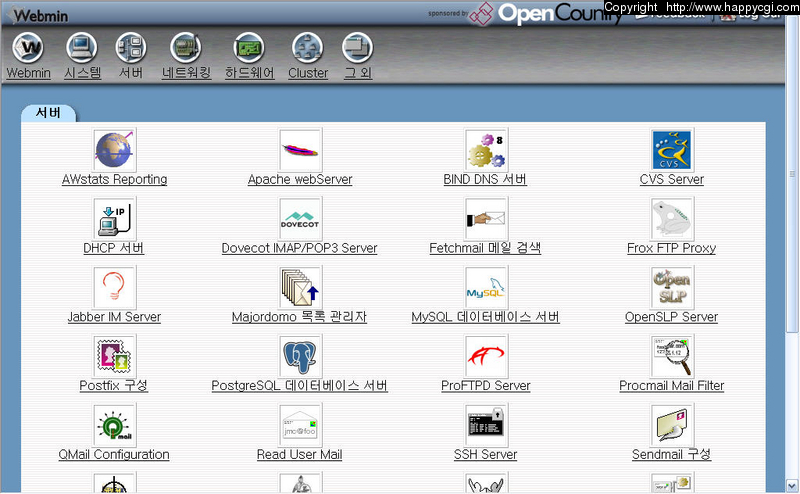
Task: Follow the Dovecot IMAP/POP3 Server link
Action: pos(299,248)
